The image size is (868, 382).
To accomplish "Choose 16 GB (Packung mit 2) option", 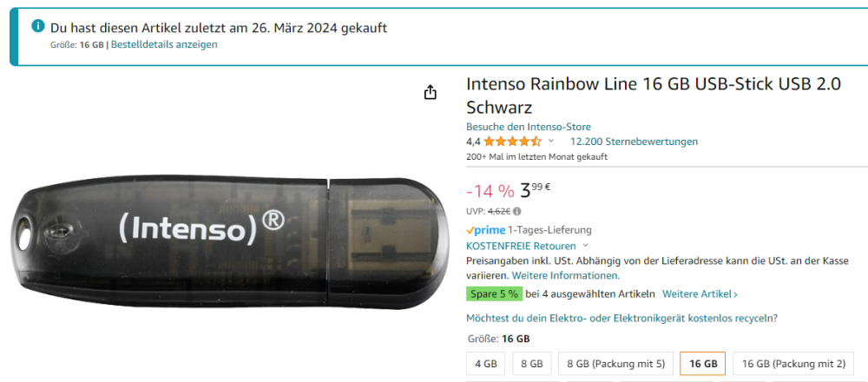I will (794, 364).
